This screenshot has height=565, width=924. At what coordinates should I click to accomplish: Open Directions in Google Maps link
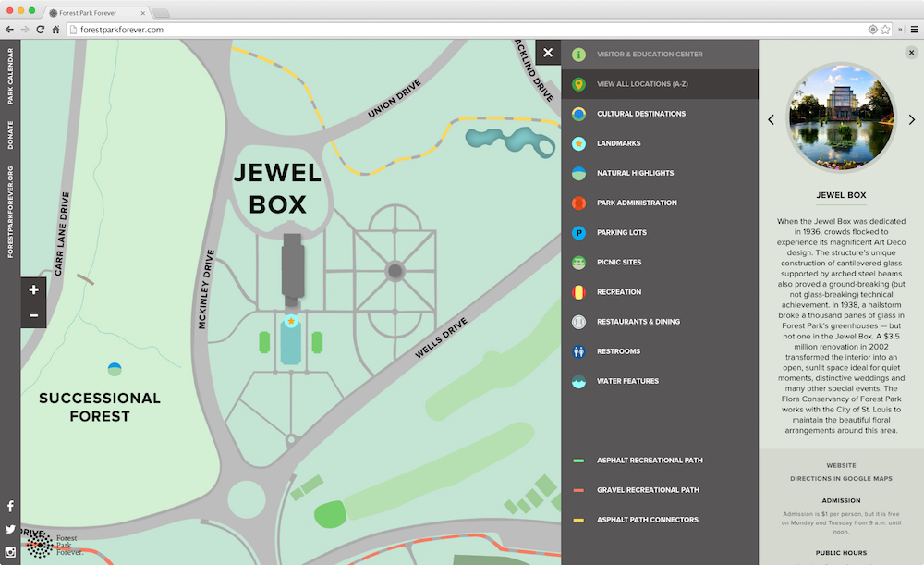(x=841, y=479)
